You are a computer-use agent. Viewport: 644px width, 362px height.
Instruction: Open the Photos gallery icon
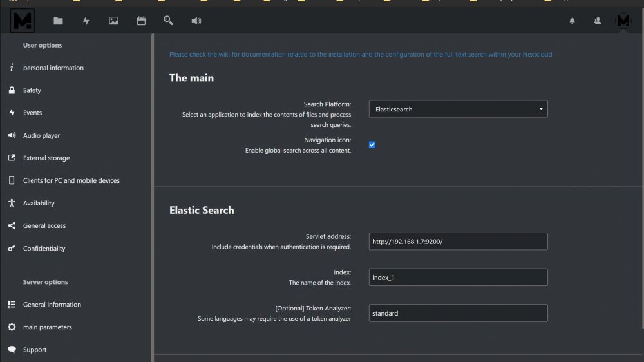pos(113,21)
